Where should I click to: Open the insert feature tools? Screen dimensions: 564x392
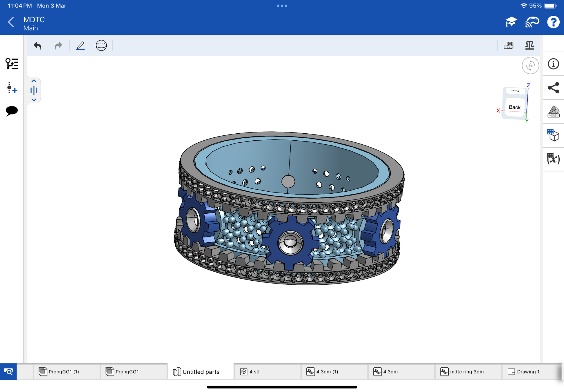coord(12,88)
